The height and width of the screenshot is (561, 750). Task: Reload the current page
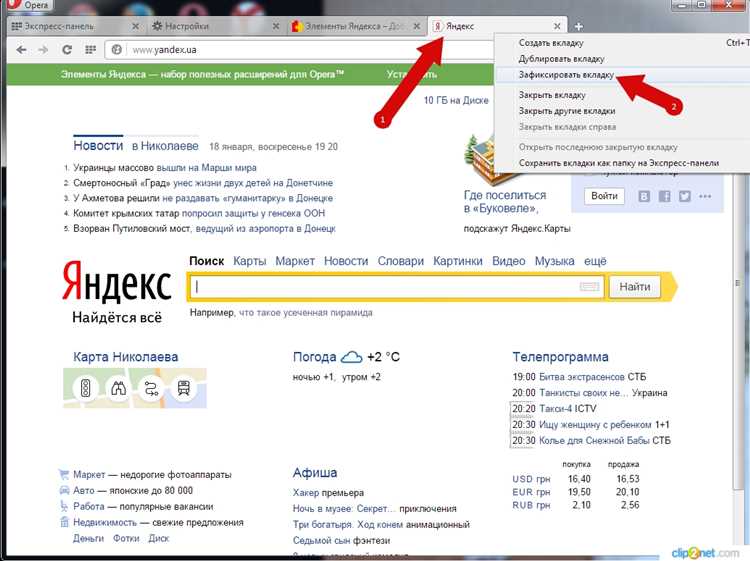tap(67, 49)
